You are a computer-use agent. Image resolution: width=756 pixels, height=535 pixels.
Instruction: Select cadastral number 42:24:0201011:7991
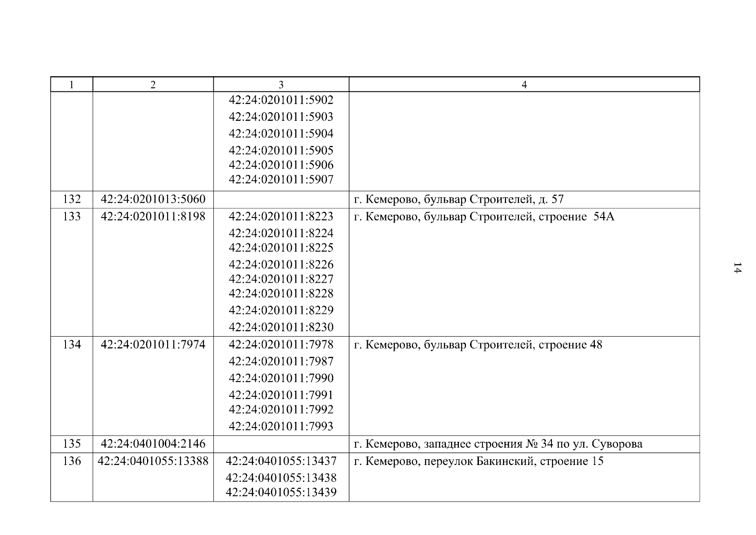click(x=281, y=395)
